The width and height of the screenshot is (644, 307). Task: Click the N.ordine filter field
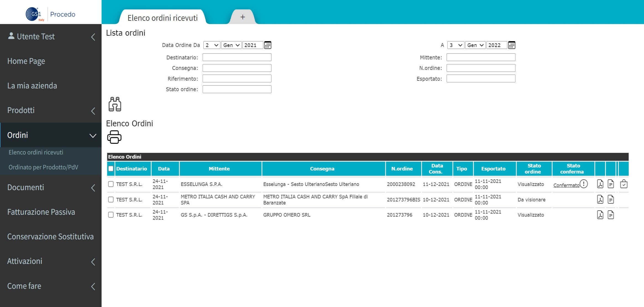pos(481,68)
